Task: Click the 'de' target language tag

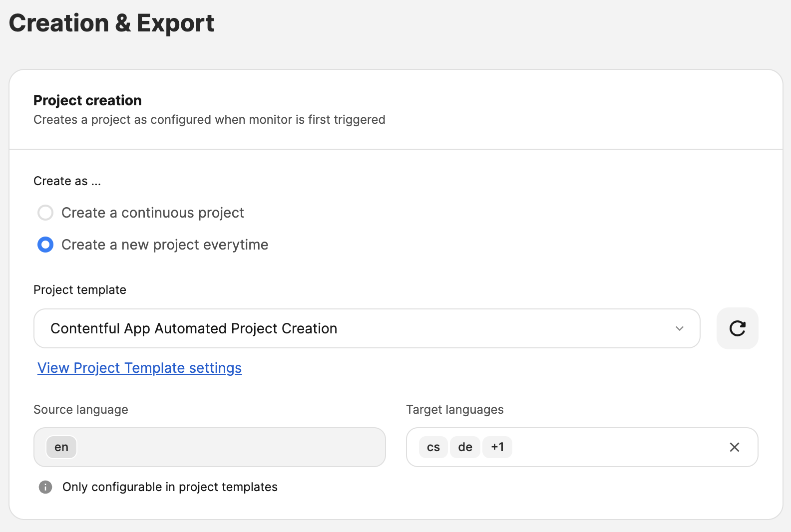Action: [465, 447]
